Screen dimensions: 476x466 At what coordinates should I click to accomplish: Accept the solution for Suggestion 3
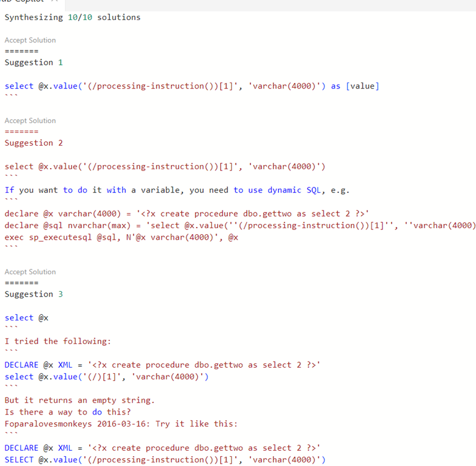(30, 272)
